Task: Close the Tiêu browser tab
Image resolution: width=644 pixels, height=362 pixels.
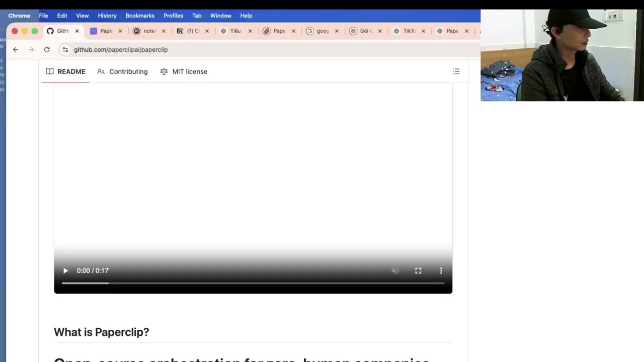Action: click(250, 31)
